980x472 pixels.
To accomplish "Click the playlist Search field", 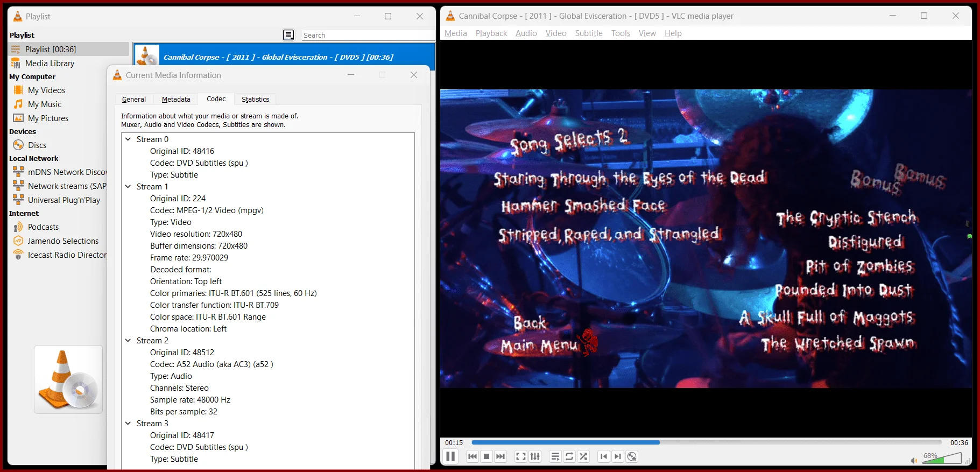I will 368,35.
